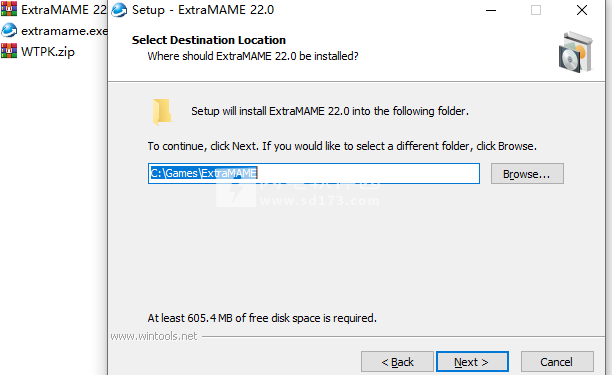
Task: Return with the < Back button
Action: (x=397, y=362)
